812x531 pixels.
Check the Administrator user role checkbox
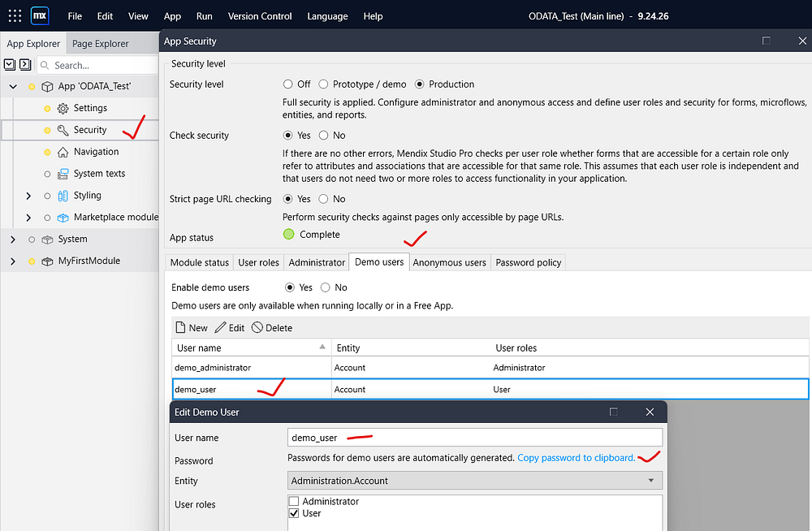click(x=294, y=502)
